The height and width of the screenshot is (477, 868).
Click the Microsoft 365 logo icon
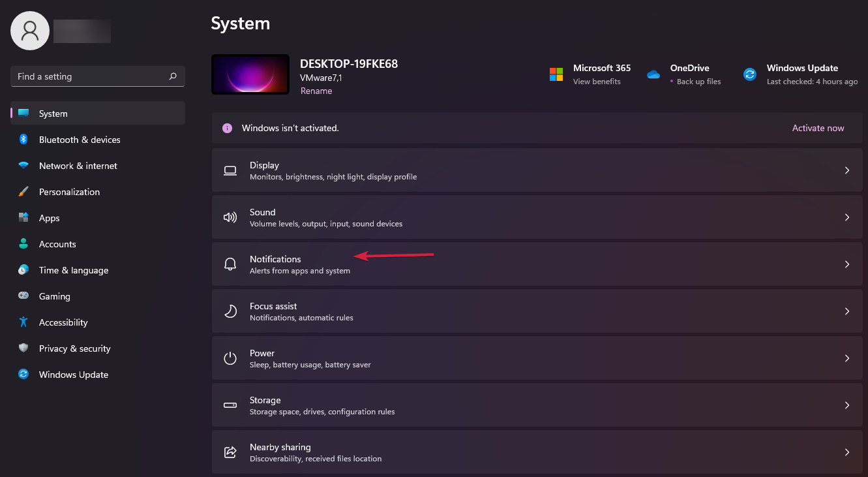556,74
